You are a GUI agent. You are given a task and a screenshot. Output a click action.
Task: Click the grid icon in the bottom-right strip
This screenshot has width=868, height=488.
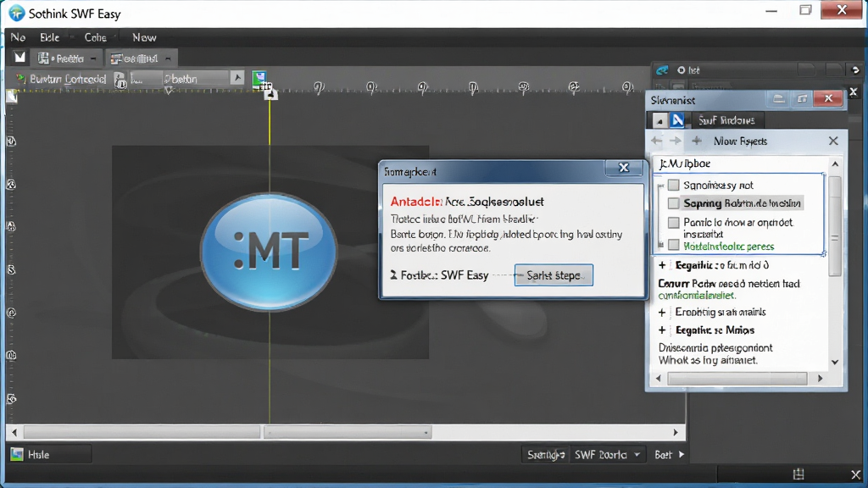pyautogui.click(x=798, y=474)
